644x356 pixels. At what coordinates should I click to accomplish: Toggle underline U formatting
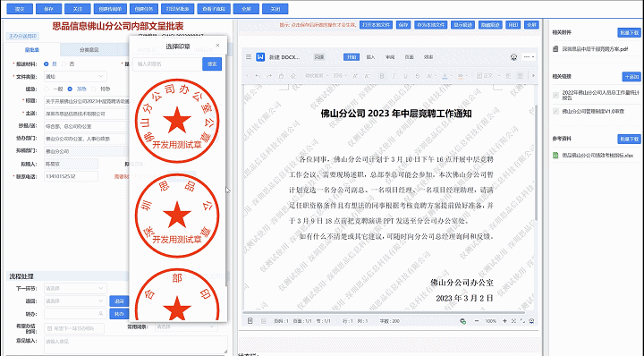point(405,76)
